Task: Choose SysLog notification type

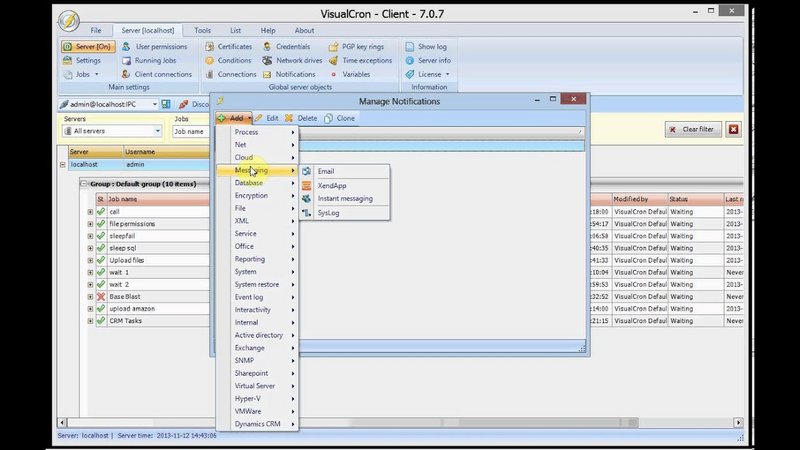Action: coord(345,213)
